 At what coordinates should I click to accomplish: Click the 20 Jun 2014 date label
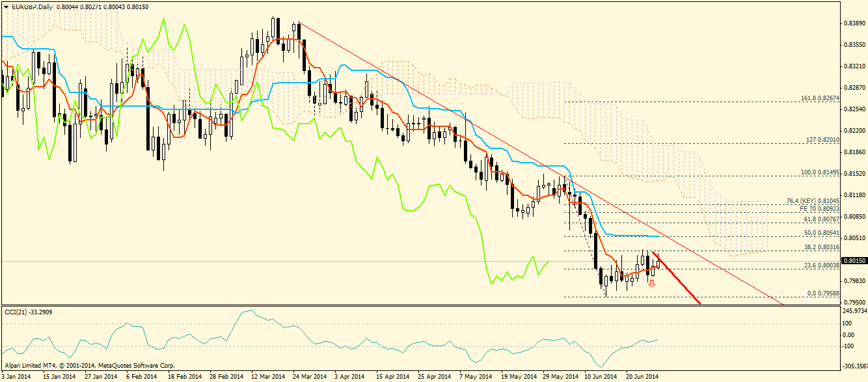(x=642, y=377)
